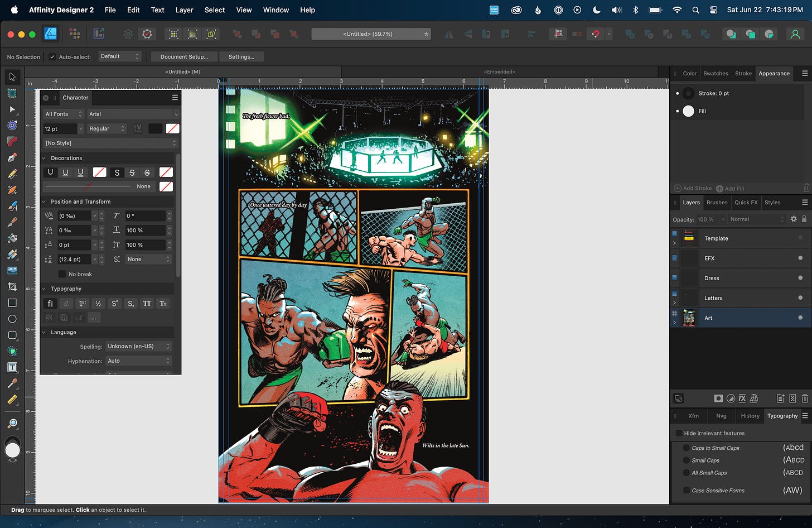Image resolution: width=812 pixels, height=528 pixels.
Task: Toggle the Auto-select checkbox
Action: point(52,57)
